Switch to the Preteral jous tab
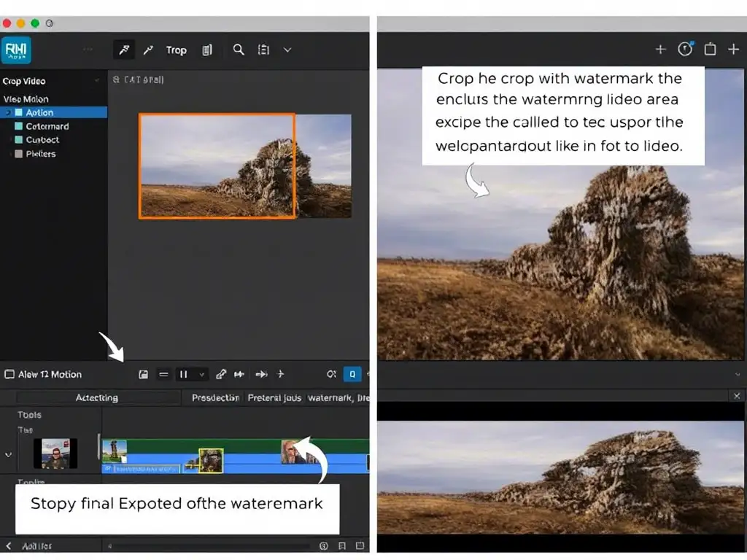Viewport: 747px width, 560px height. tap(274, 397)
